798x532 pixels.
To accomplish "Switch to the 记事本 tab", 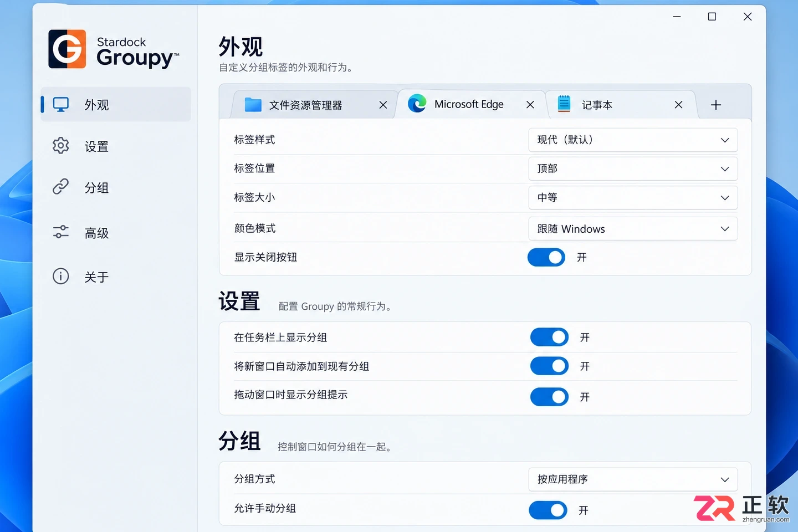I will (622, 105).
